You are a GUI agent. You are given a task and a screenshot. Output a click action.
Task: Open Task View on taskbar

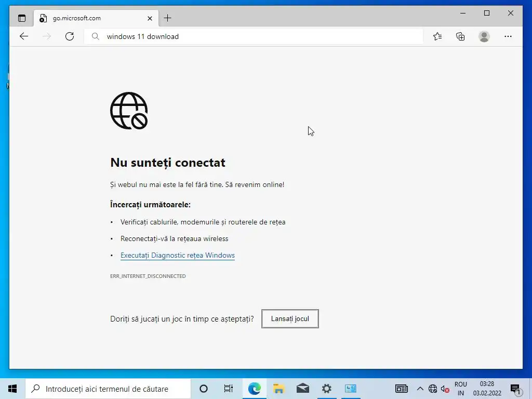(229, 389)
